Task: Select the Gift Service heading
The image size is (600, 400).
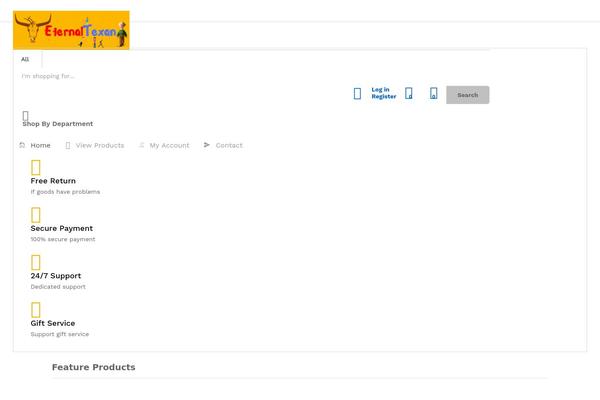Action: point(53,323)
